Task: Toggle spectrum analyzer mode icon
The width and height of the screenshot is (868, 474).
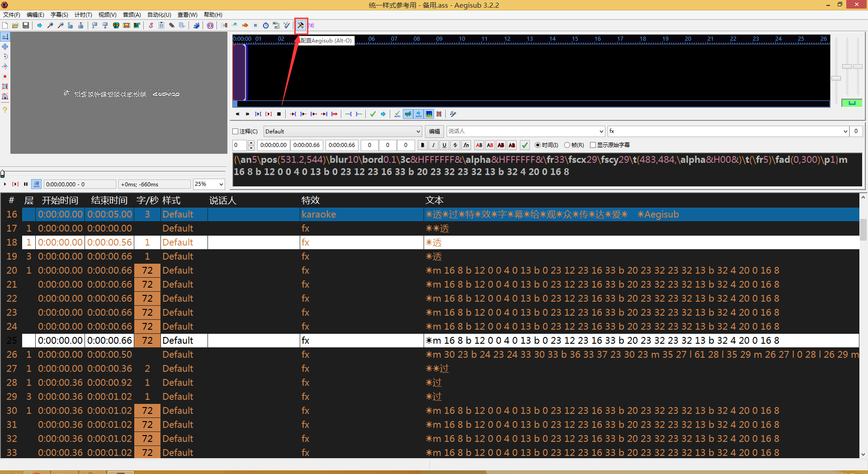Action: click(429, 114)
